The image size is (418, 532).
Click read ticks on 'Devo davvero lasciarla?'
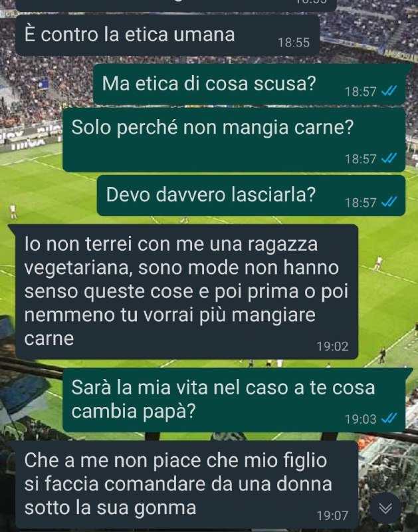point(389,202)
